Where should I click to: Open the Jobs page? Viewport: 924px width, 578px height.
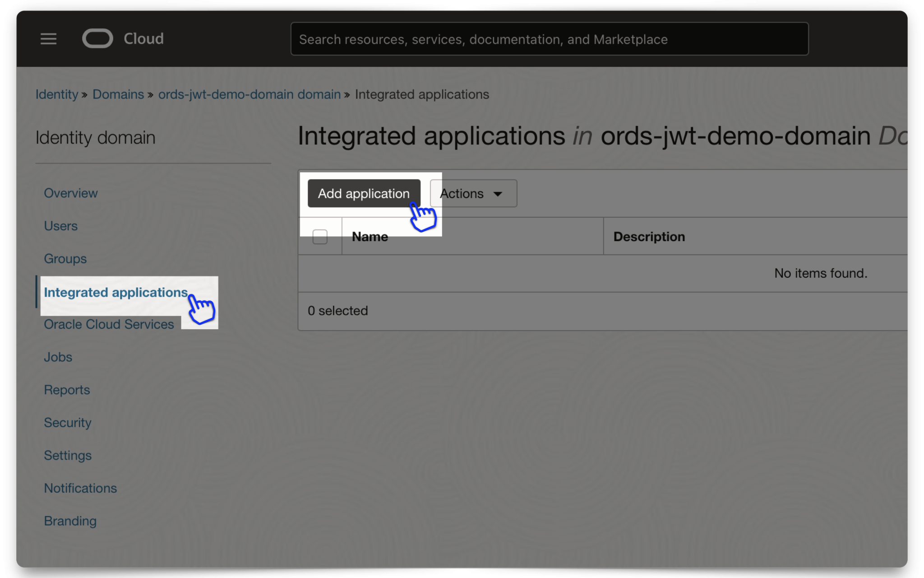58,357
